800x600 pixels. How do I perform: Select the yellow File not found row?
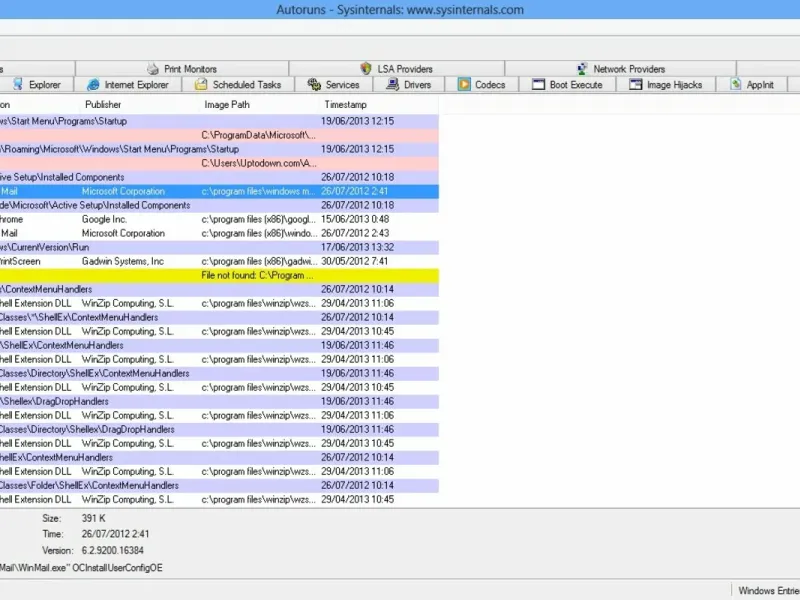click(x=219, y=276)
